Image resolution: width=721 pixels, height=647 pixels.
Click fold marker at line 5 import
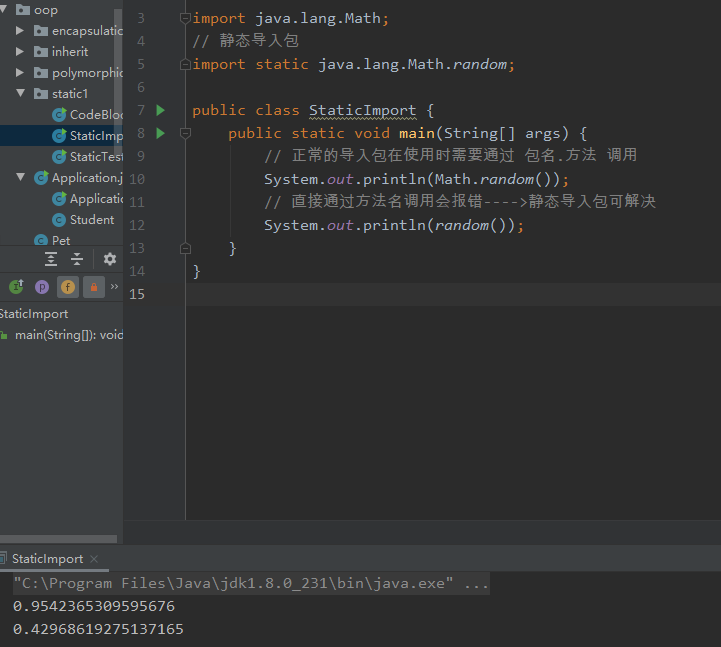tap(185, 64)
